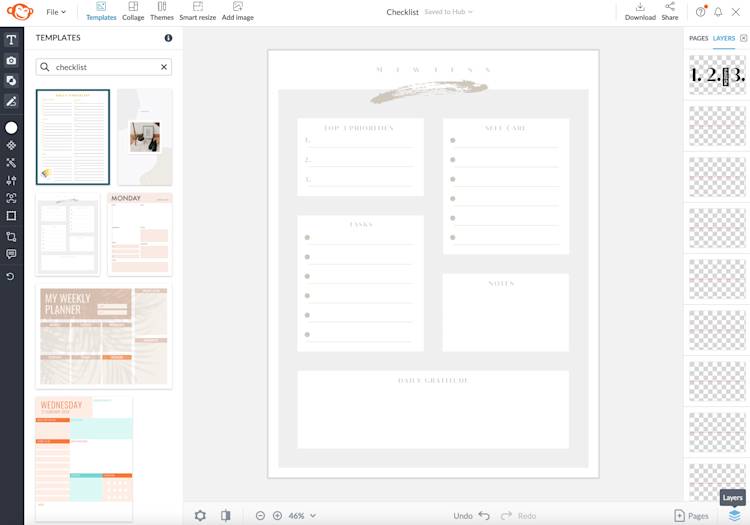Viewport: 750px width, 525px height.
Task: Toggle the compare original view icon
Action: point(225,515)
